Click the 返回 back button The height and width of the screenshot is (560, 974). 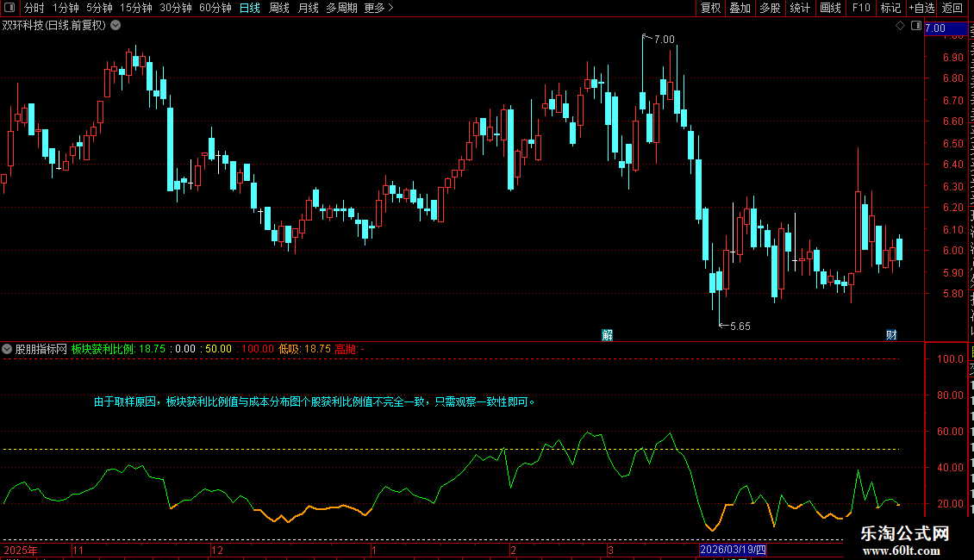tap(952, 8)
